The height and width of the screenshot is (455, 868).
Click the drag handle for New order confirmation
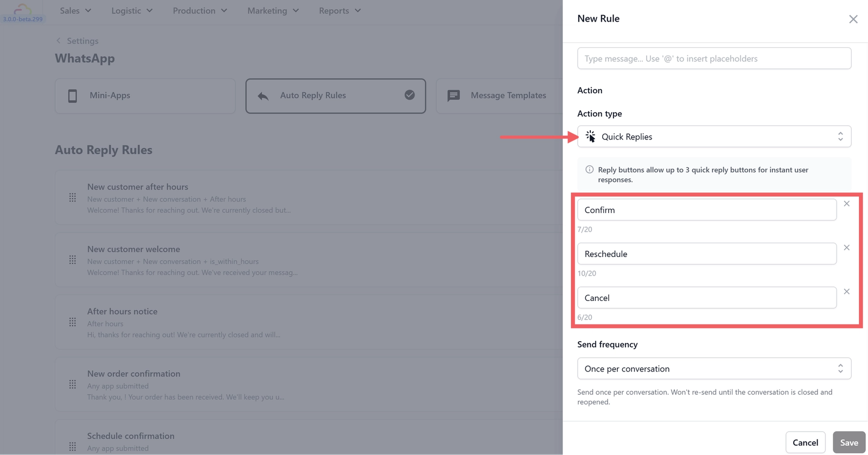tap(73, 385)
